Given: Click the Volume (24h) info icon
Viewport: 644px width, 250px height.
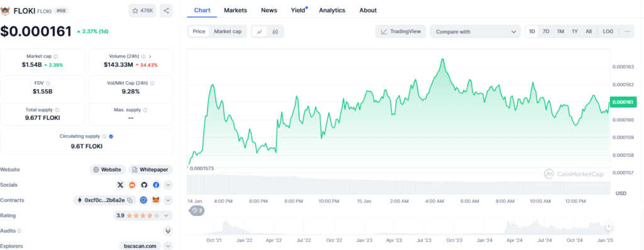Looking at the screenshot, I should [143, 57].
